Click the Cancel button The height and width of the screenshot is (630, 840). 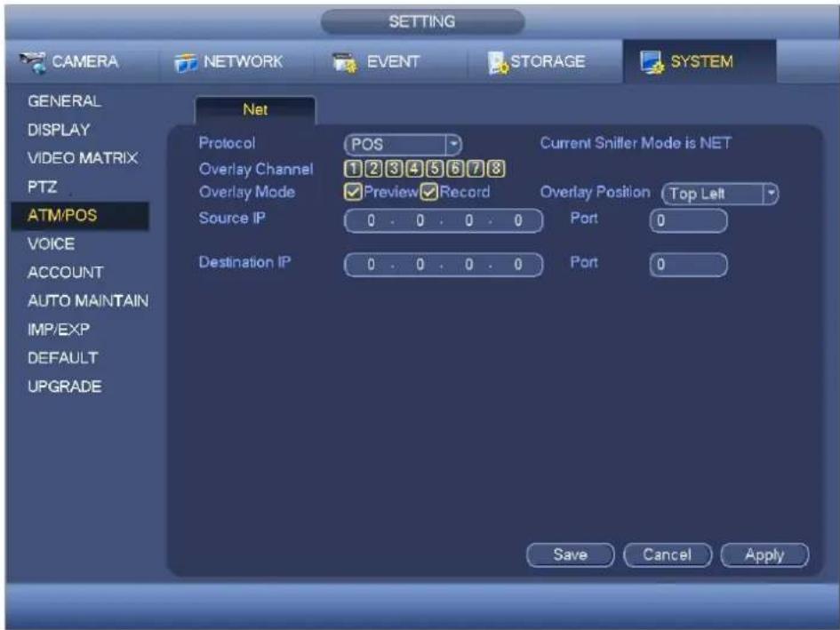[668, 554]
